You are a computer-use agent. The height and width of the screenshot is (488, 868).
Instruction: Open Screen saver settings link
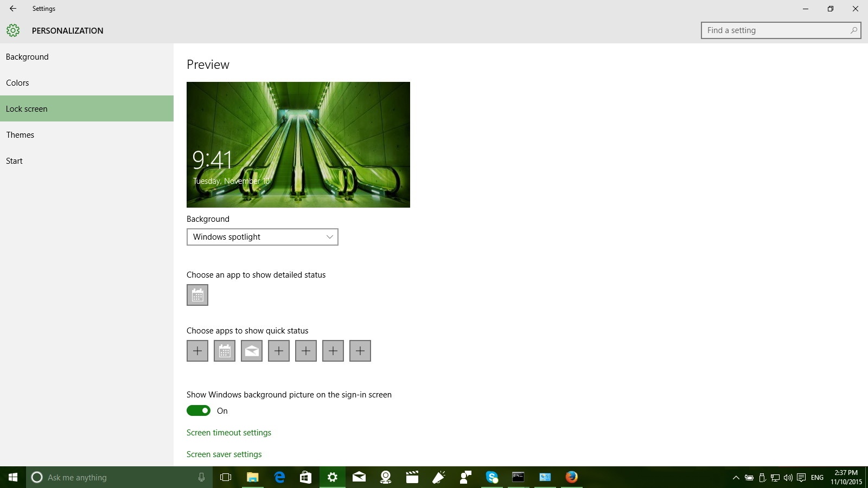pos(224,454)
